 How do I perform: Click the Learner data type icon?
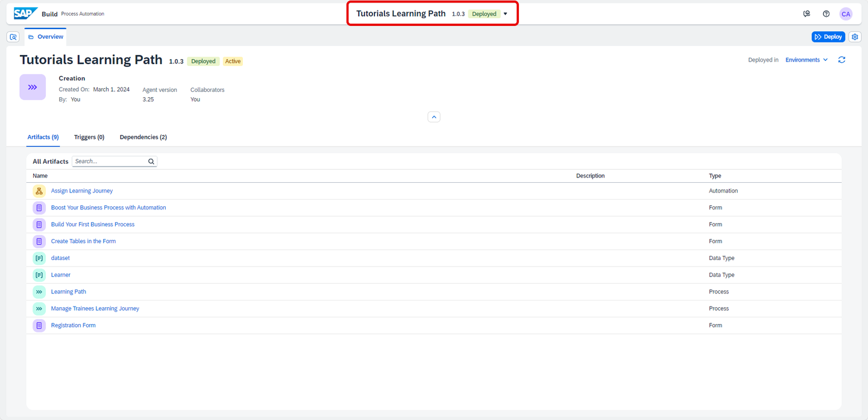pos(39,275)
